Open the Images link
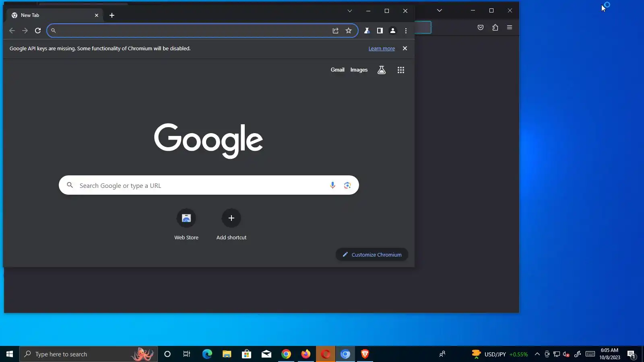The width and height of the screenshot is (644, 362). [x=359, y=70]
